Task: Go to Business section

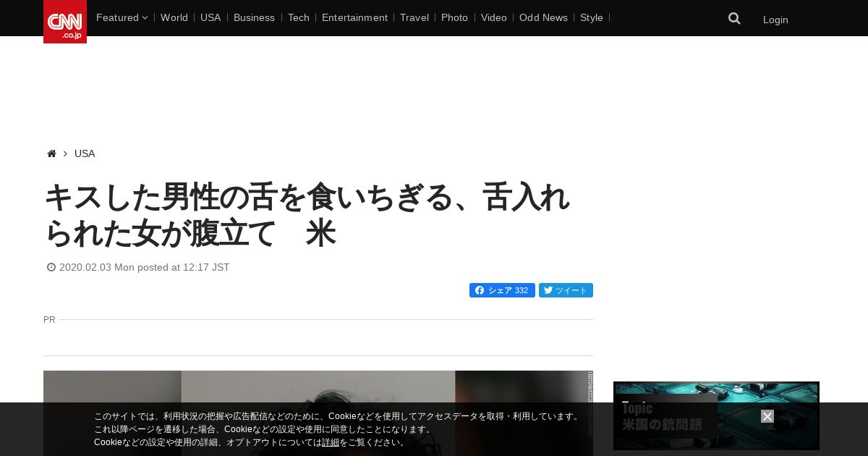Action: coord(254,17)
